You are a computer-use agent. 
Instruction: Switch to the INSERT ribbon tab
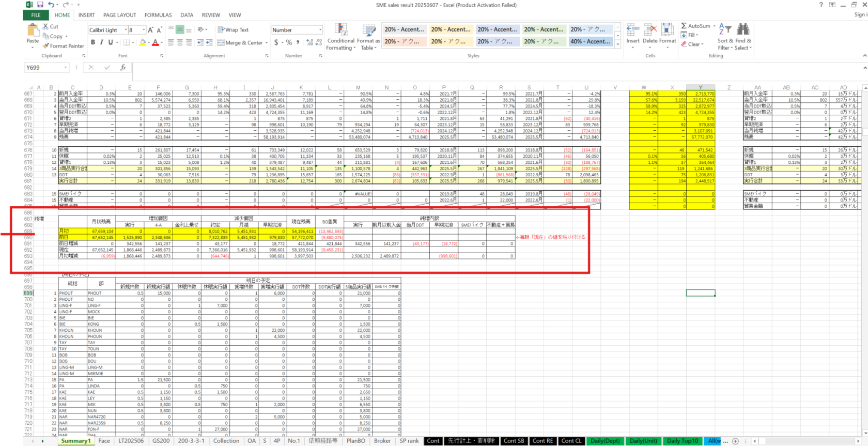pyautogui.click(x=87, y=15)
